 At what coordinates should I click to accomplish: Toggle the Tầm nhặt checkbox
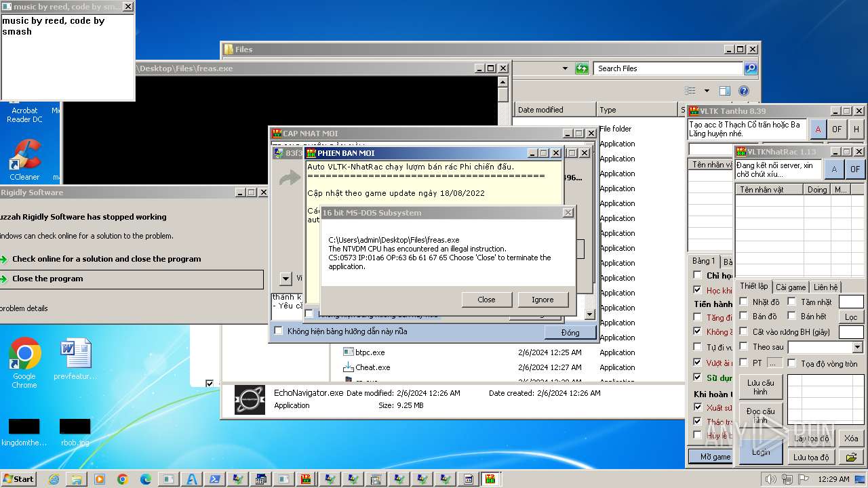coord(791,302)
